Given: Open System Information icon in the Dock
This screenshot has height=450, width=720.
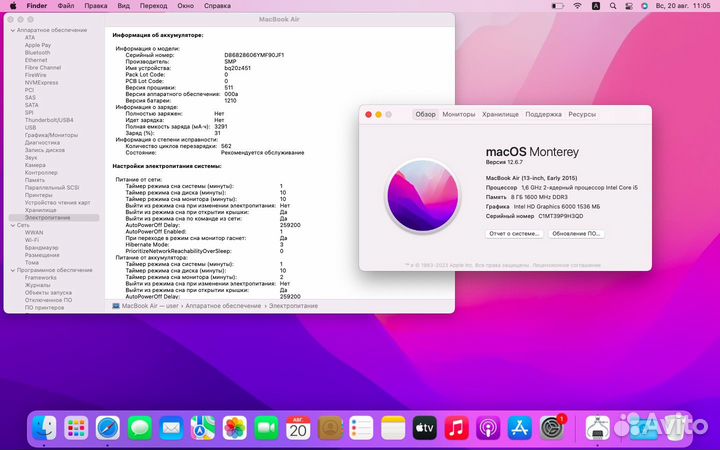Looking at the screenshot, I should click(x=598, y=428).
